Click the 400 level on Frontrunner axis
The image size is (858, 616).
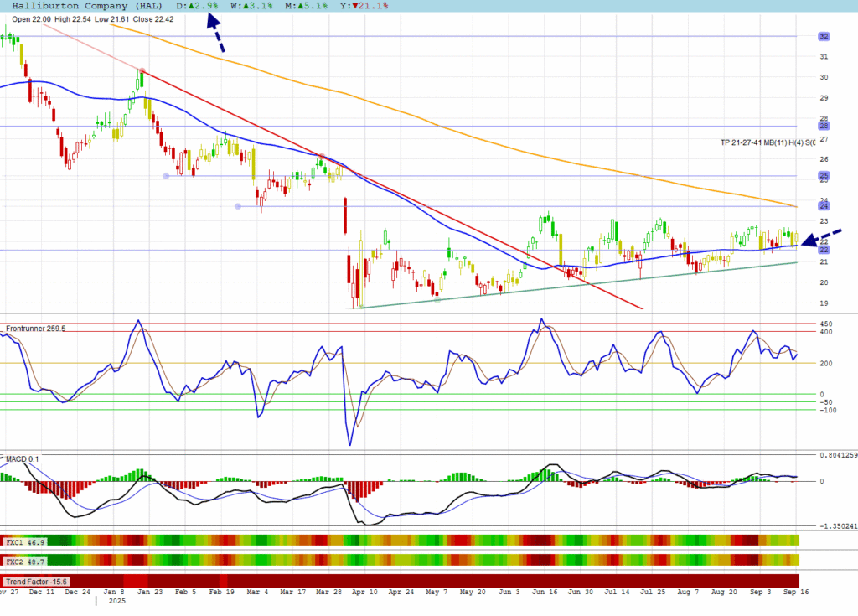click(x=825, y=333)
